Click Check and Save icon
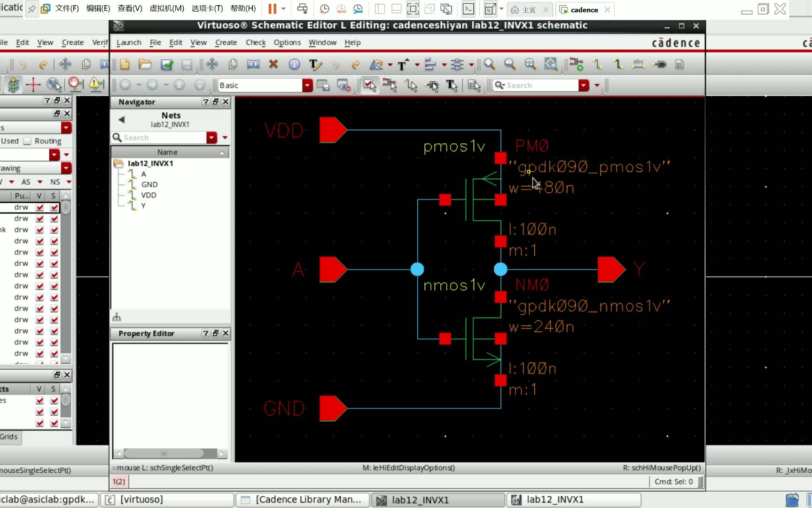The image size is (812, 508). pos(167,64)
